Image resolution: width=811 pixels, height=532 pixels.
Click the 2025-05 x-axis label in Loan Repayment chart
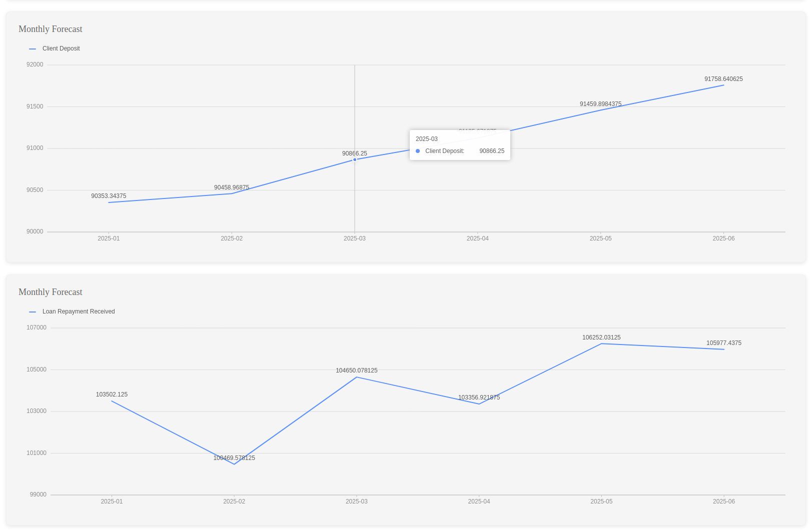tap(601, 501)
